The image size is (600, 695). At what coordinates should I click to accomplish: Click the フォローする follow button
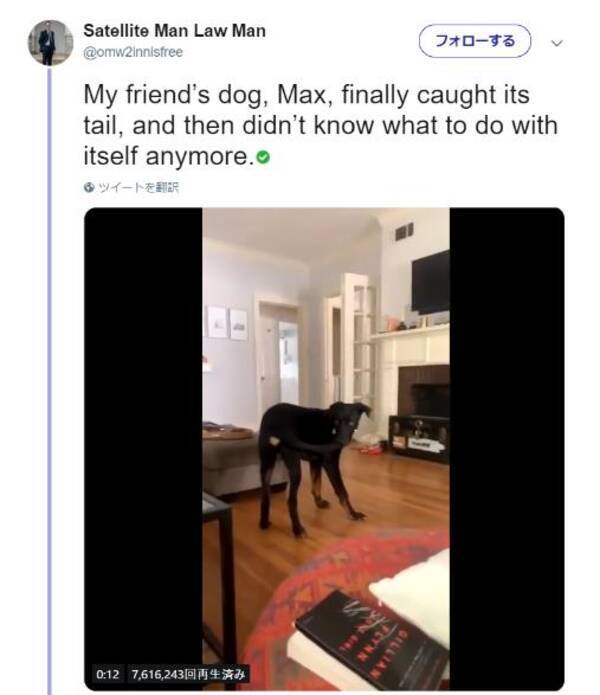pyautogui.click(x=475, y=41)
